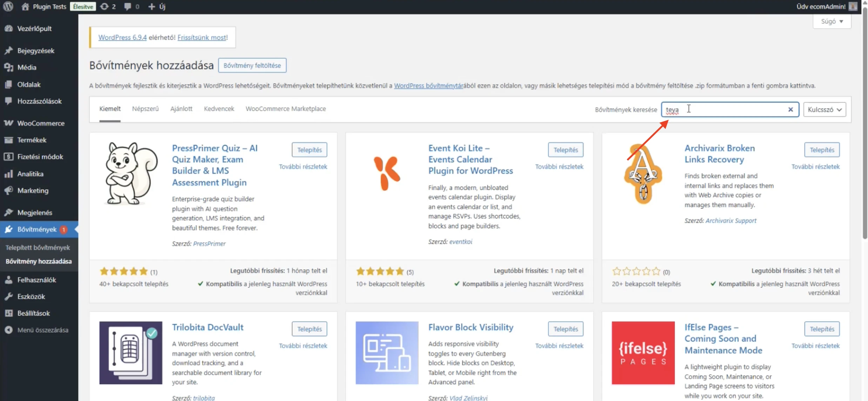
Task: Open the Analitika chart icon
Action: tap(9, 174)
